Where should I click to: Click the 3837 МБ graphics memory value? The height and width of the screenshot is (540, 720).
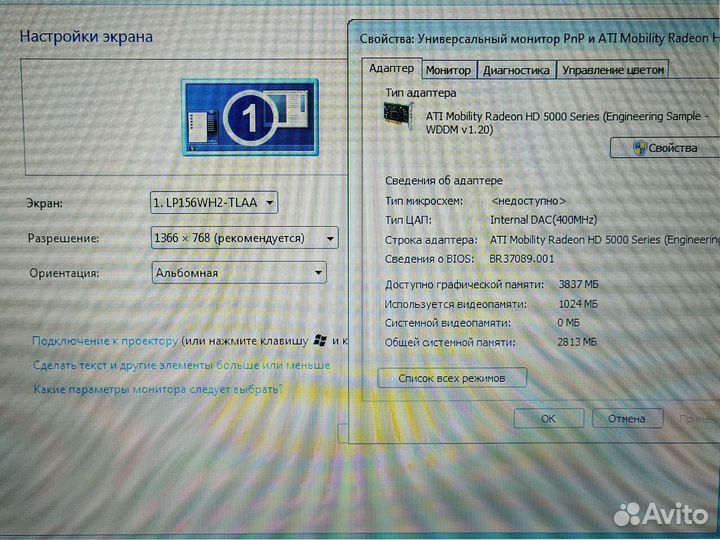tap(578, 285)
